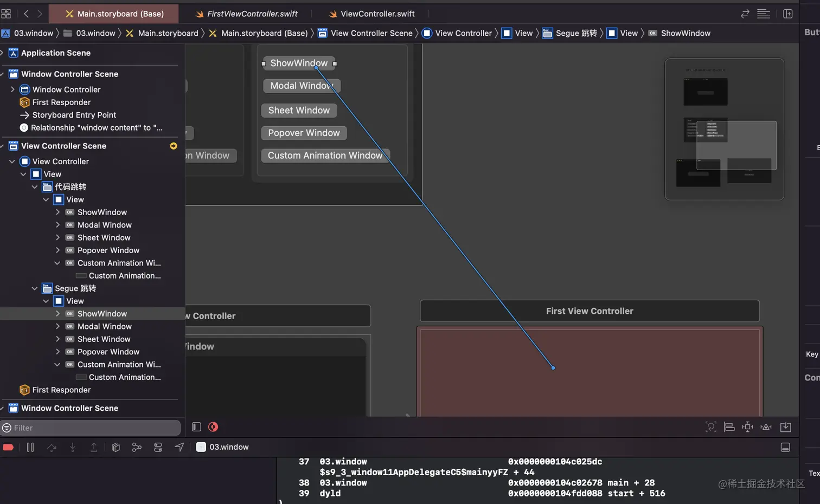
Task: Expand Modal Window arrow under Segue 跳转
Action: point(57,326)
